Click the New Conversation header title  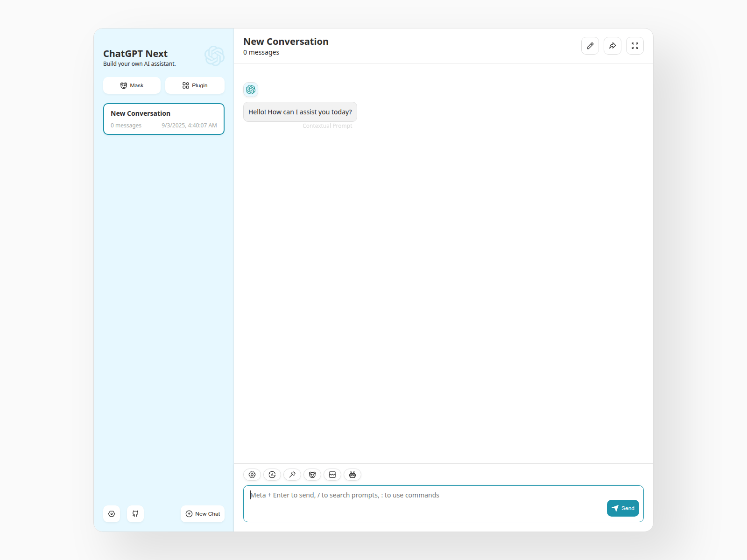[286, 42]
